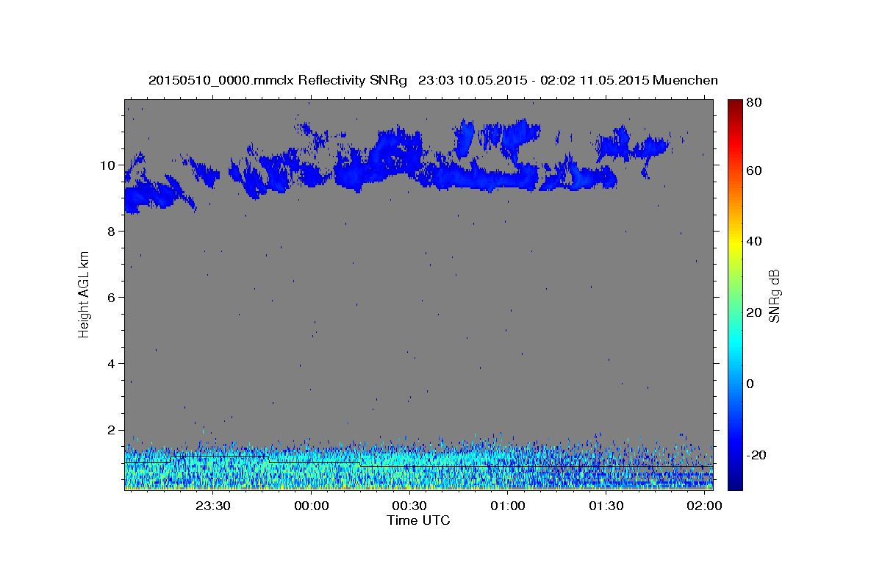
Task: Click the height tick label 4
Action: pos(113,364)
